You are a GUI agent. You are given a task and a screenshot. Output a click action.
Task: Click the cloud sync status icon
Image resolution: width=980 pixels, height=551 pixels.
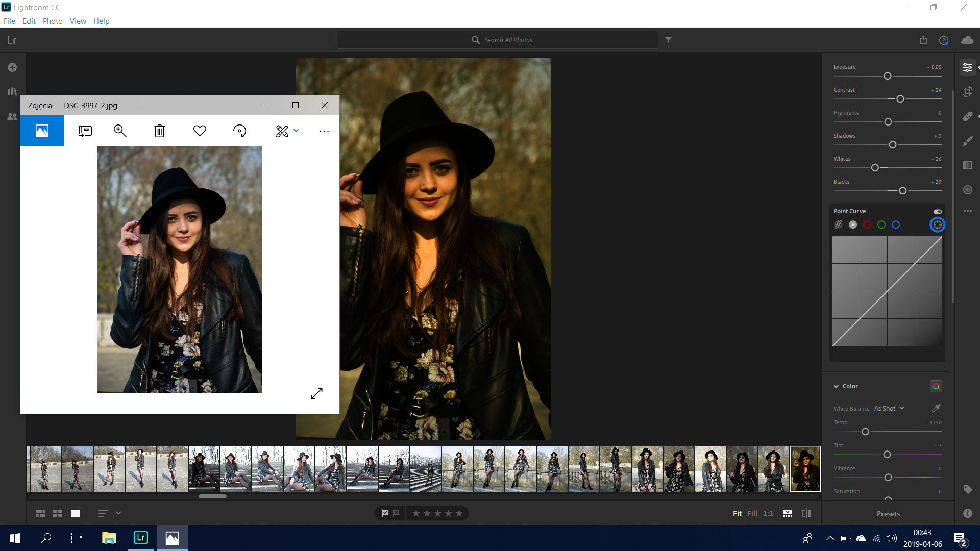967,40
